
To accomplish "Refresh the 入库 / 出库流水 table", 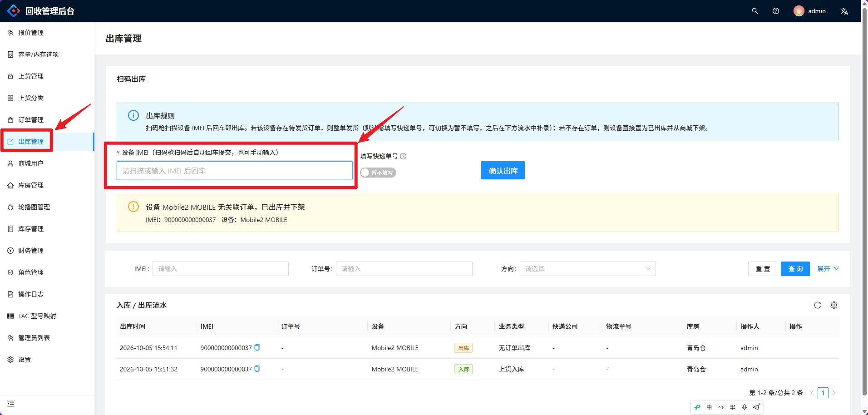I will click(x=818, y=305).
